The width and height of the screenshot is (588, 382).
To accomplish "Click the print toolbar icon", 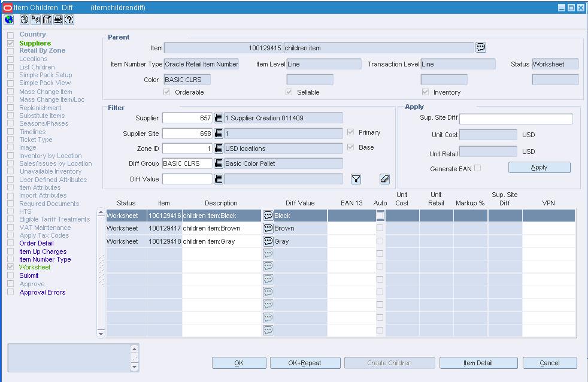I will pyautogui.click(x=58, y=20).
